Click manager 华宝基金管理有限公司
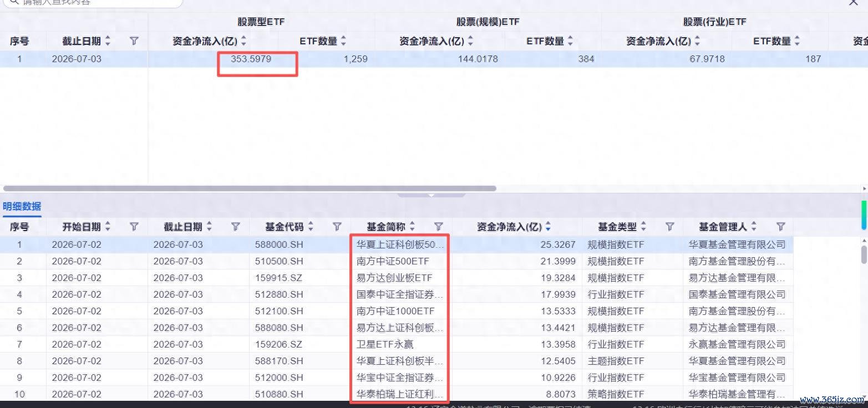The height and width of the screenshot is (408, 868). tap(737, 378)
